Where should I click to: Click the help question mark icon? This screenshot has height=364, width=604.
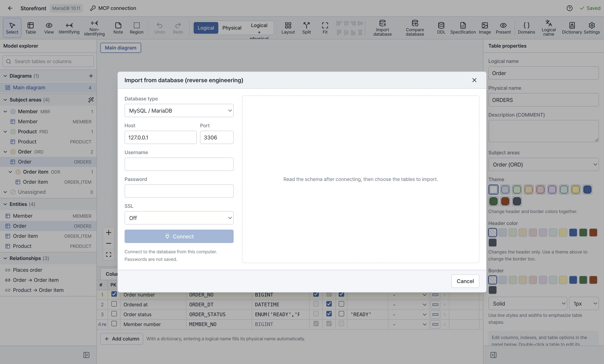pyautogui.click(x=569, y=8)
